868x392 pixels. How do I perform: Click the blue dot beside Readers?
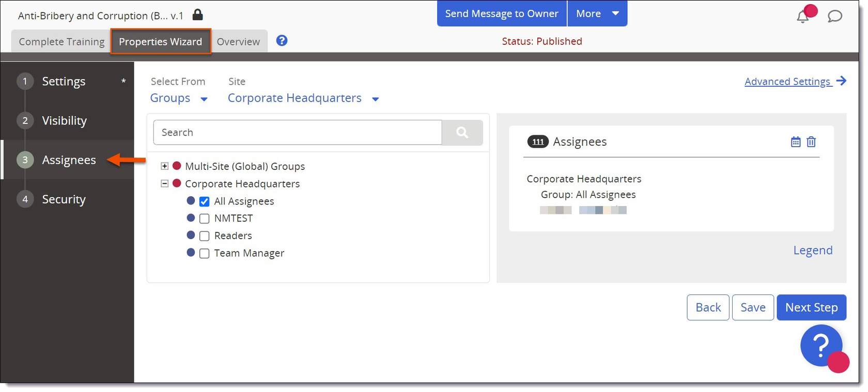(191, 235)
